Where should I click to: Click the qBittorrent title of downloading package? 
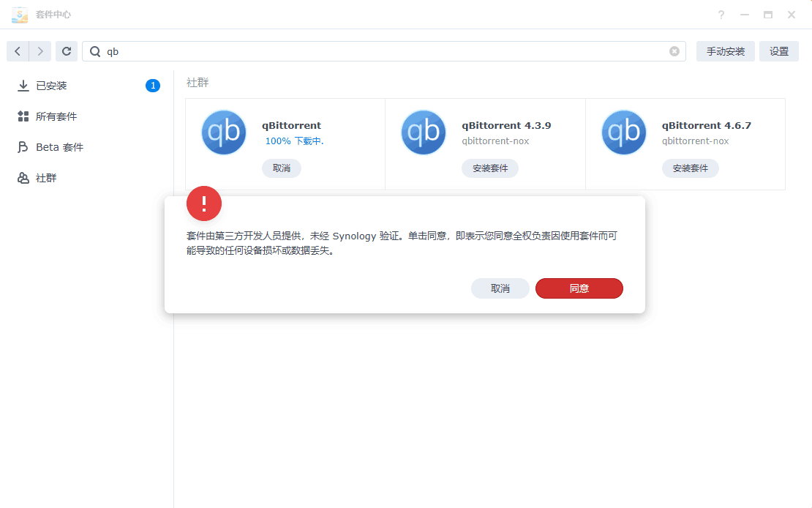(292, 125)
